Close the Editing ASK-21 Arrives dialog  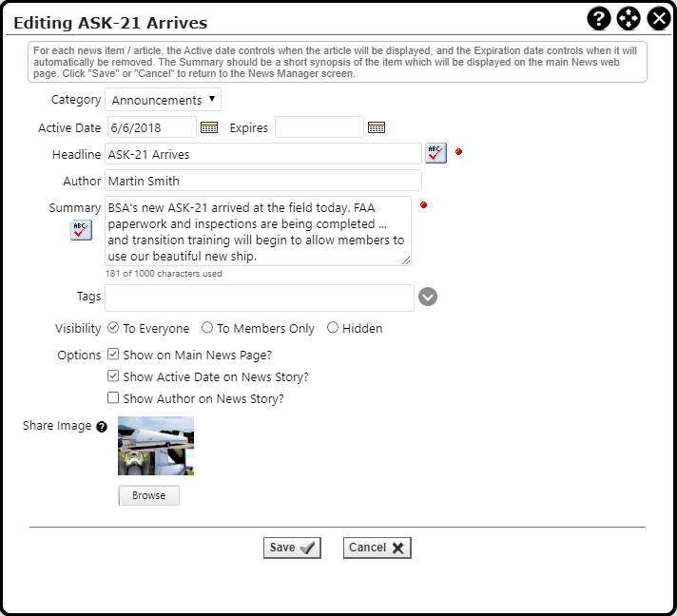(x=659, y=18)
